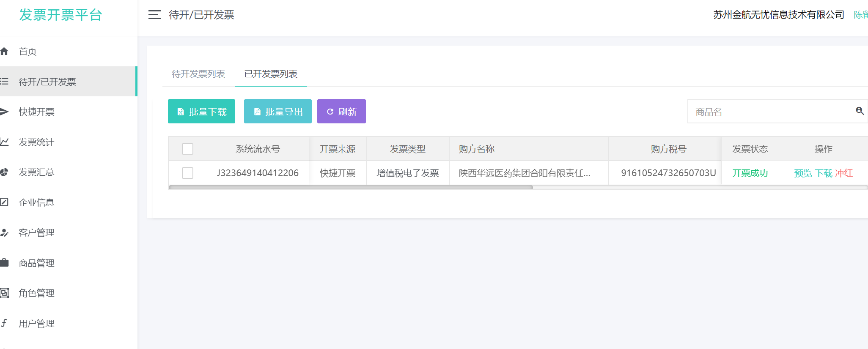The height and width of the screenshot is (349, 868).
Task: Click the table's horizontal scrollbar
Action: (x=350, y=187)
